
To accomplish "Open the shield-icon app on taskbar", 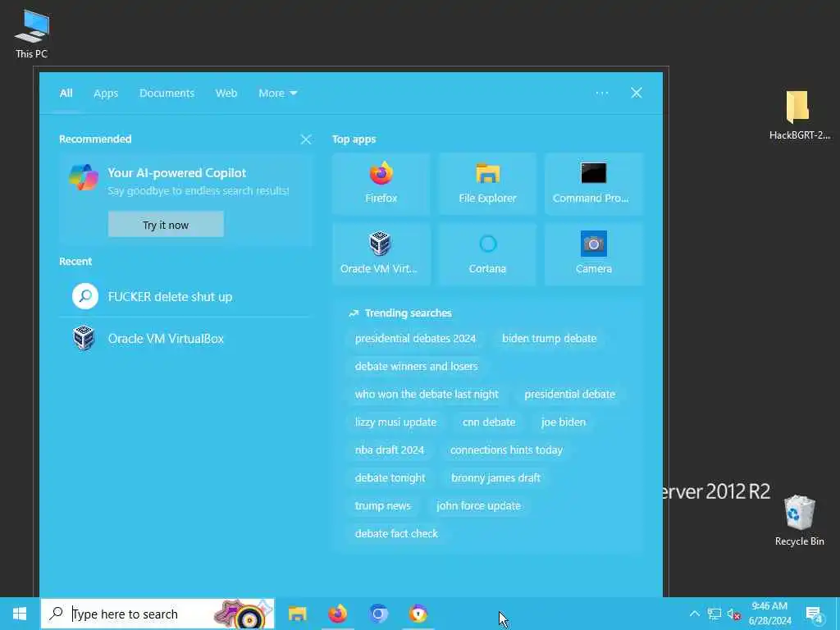I will tap(418, 614).
